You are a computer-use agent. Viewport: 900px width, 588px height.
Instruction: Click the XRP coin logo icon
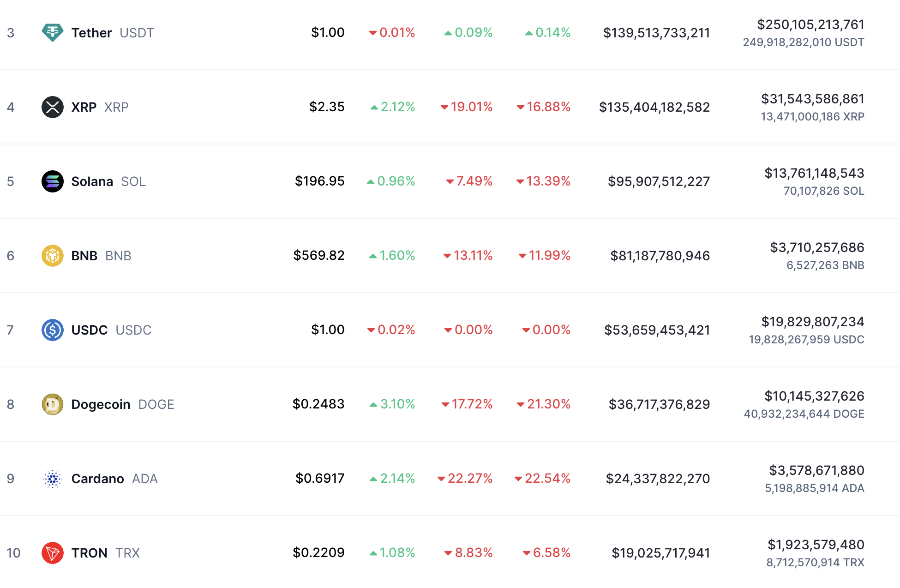[x=53, y=107]
